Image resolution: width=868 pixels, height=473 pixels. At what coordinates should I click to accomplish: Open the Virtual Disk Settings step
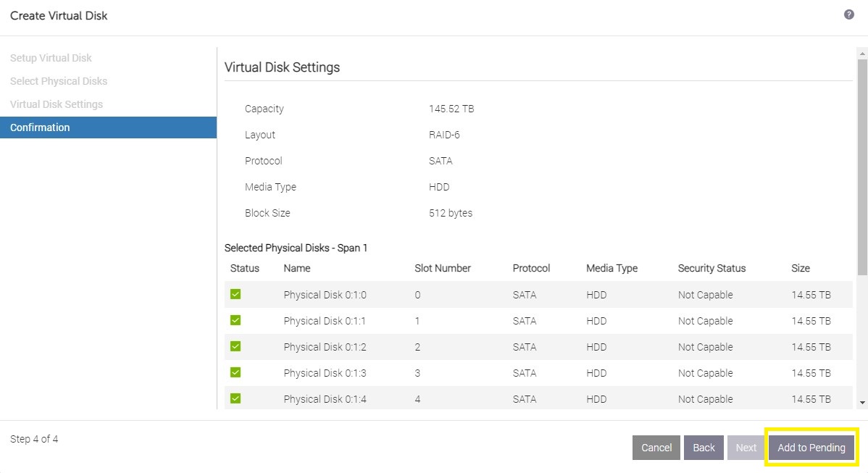point(57,104)
